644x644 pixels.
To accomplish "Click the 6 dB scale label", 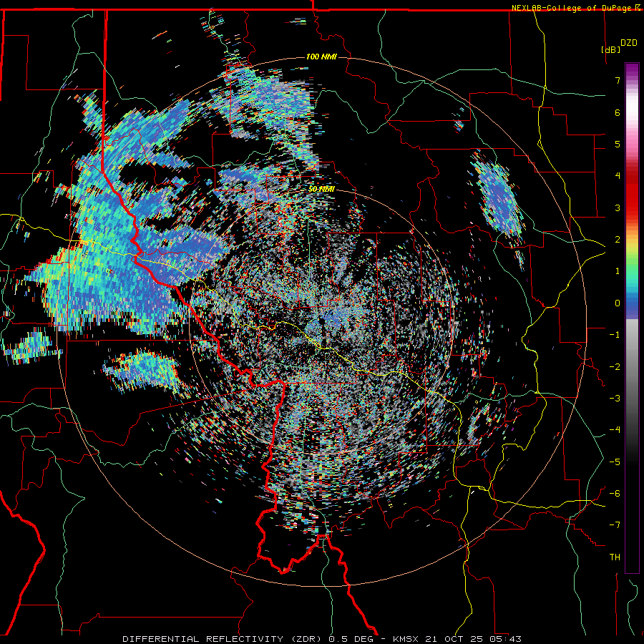I will click(x=618, y=112).
